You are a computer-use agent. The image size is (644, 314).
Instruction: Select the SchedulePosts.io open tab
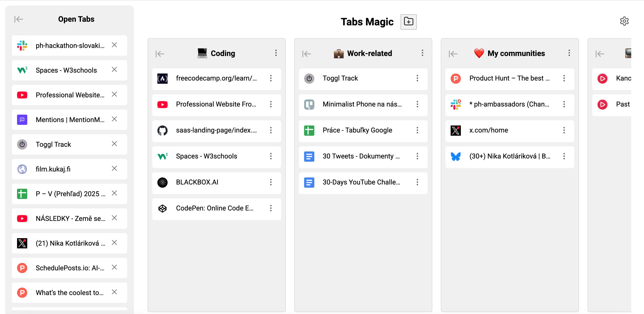[x=69, y=268]
